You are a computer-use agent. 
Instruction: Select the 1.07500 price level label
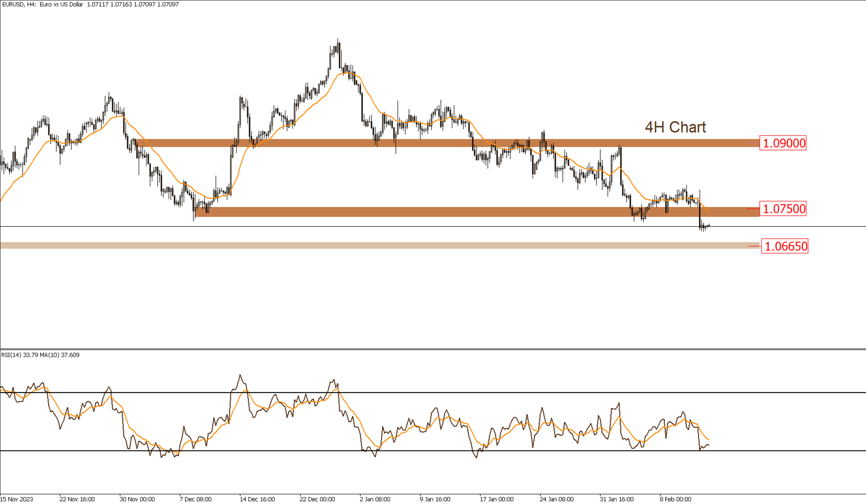point(783,209)
